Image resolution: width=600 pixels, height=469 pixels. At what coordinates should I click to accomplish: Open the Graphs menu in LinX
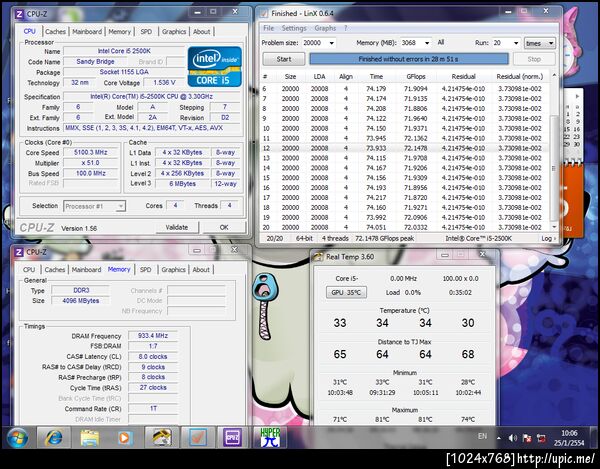click(325, 28)
